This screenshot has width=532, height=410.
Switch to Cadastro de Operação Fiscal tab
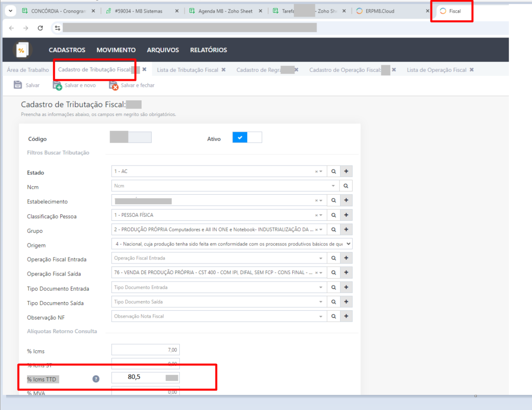pos(346,70)
